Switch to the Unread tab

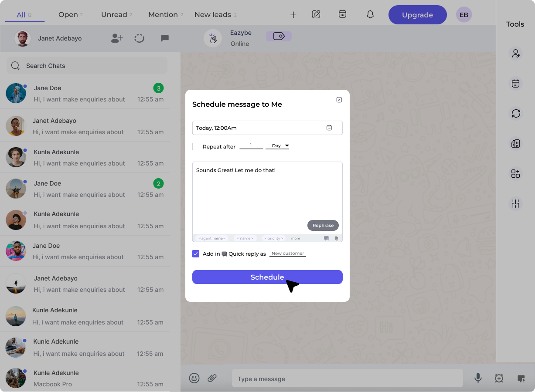point(114,14)
